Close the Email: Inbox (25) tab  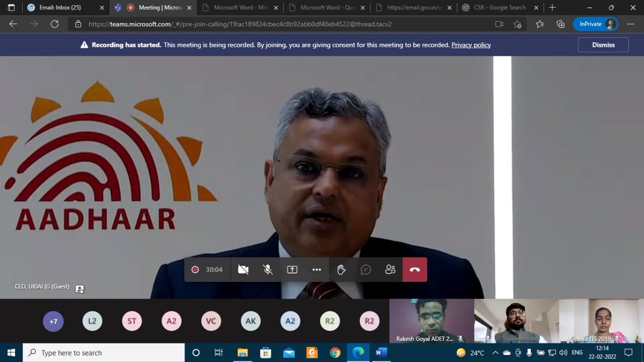pos(102,8)
